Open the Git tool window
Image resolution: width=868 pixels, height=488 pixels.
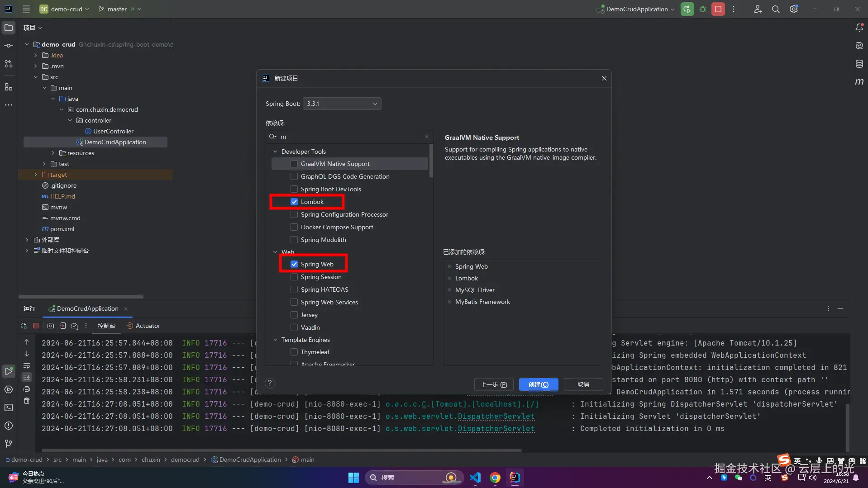pyautogui.click(x=9, y=444)
